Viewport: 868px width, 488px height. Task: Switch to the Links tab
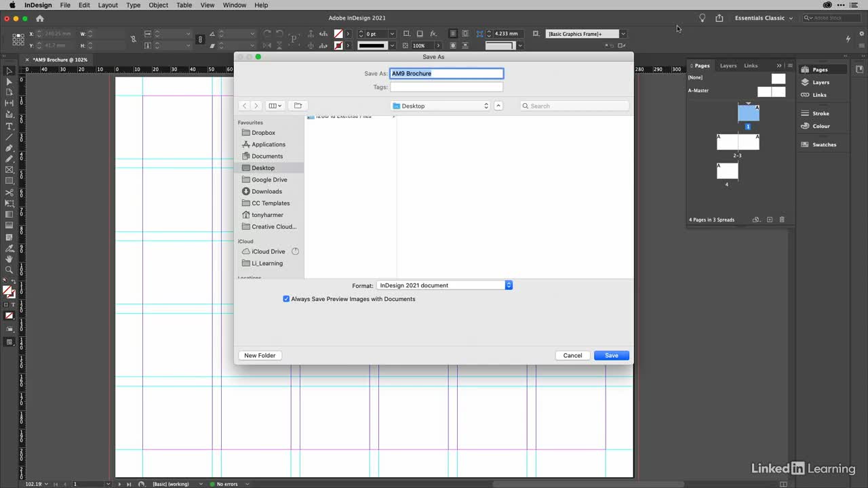[x=751, y=66]
